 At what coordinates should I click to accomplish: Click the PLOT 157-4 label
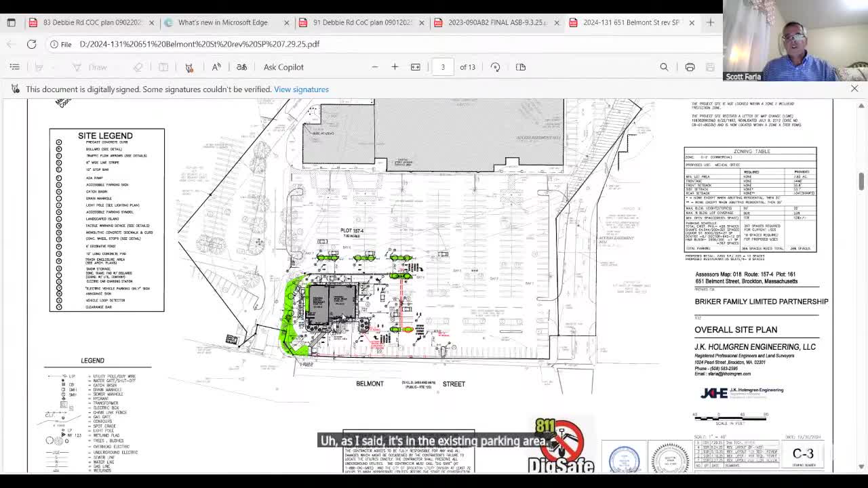point(352,231)
